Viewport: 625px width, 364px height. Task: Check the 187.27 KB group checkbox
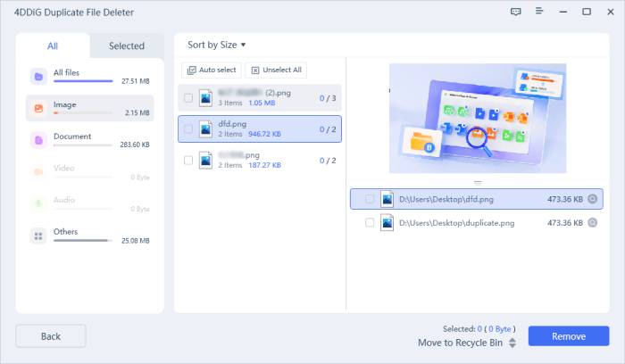pos(188,160)
